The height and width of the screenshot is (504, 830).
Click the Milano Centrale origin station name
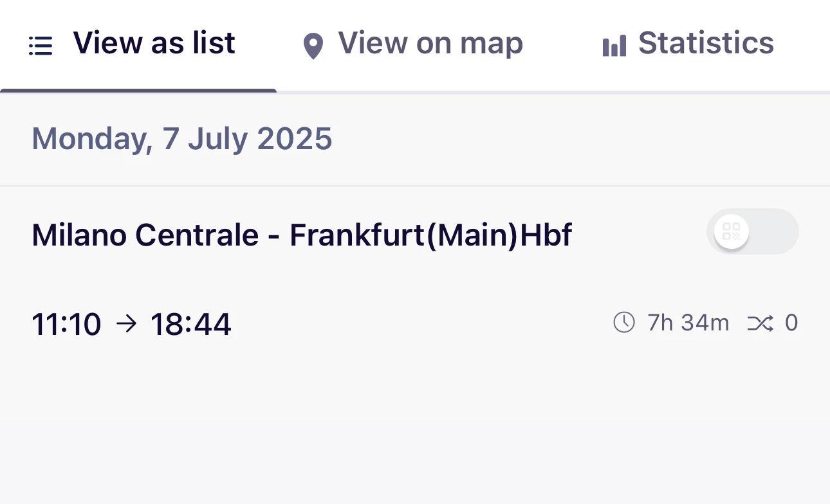[x=145, y=235]
